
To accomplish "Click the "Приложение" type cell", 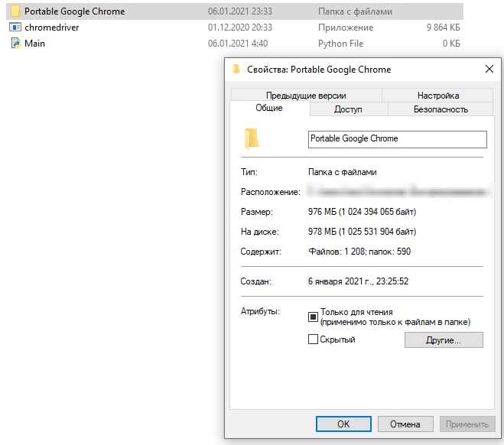I will pos(346,28).
